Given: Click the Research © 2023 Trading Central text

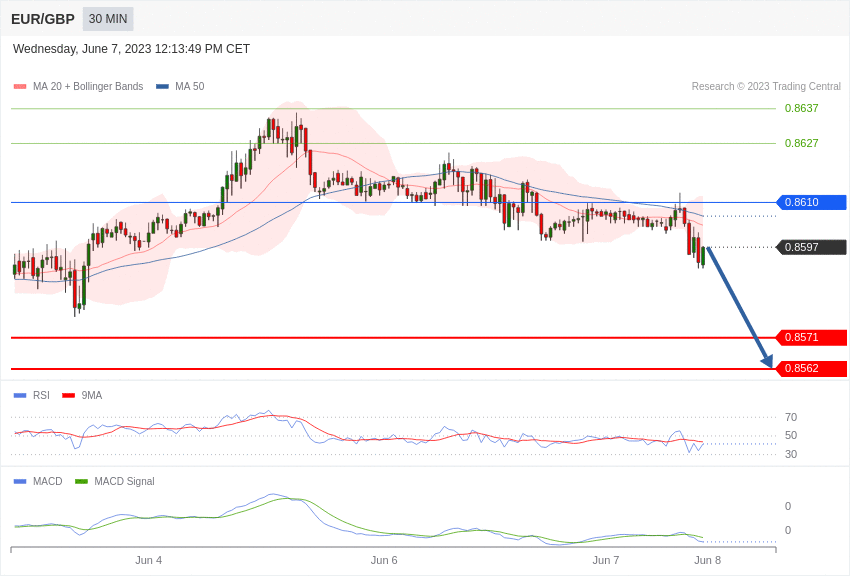Looking at the screenshot, I should pyautogui.click(x=766, y=87).
